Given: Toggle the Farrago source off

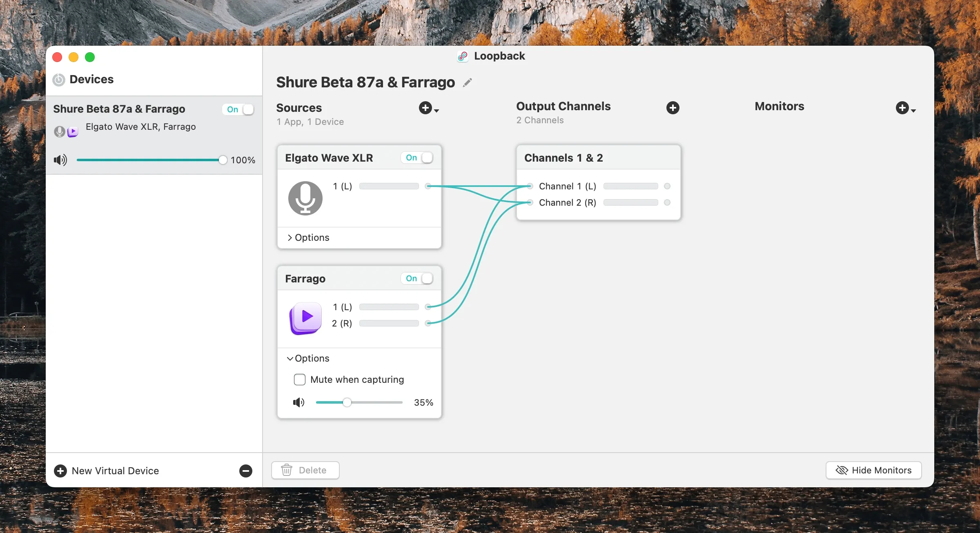Looking at the screenshot, I should 417,279.
